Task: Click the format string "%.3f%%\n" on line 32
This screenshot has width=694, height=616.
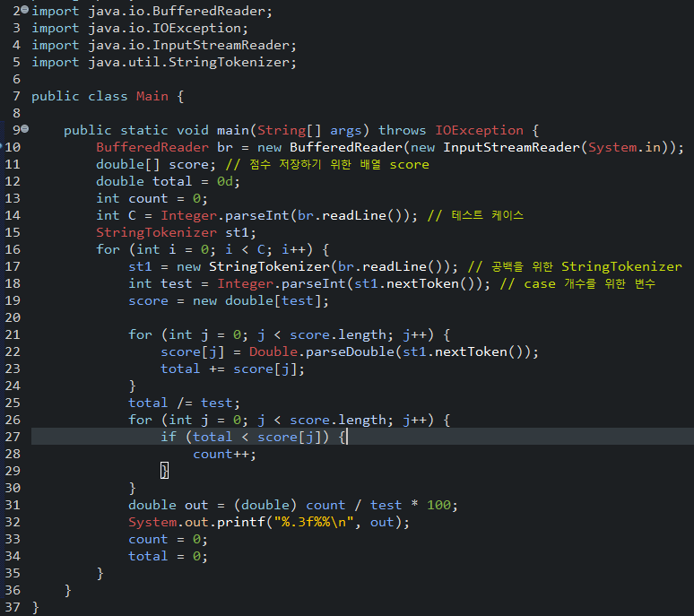Action: 313,522
